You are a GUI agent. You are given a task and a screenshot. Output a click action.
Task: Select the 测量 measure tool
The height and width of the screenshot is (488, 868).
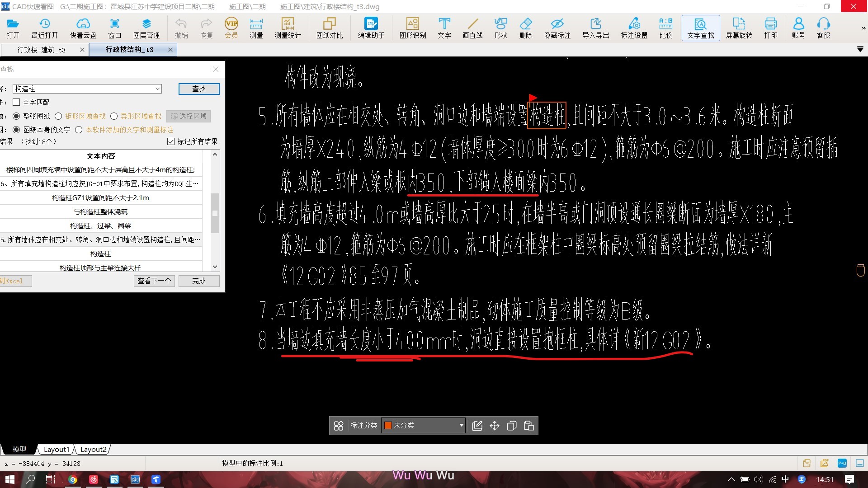pos(256,28)
